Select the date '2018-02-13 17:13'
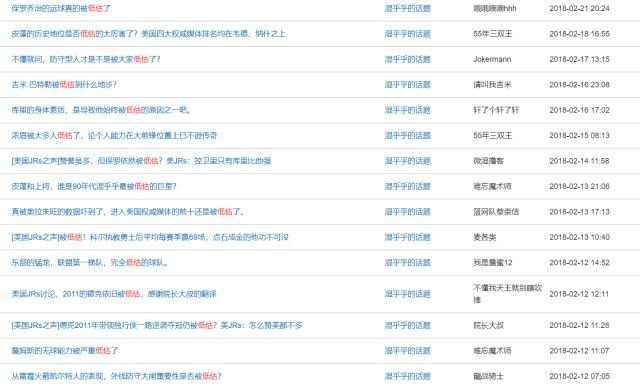 [x=580, y=212]
